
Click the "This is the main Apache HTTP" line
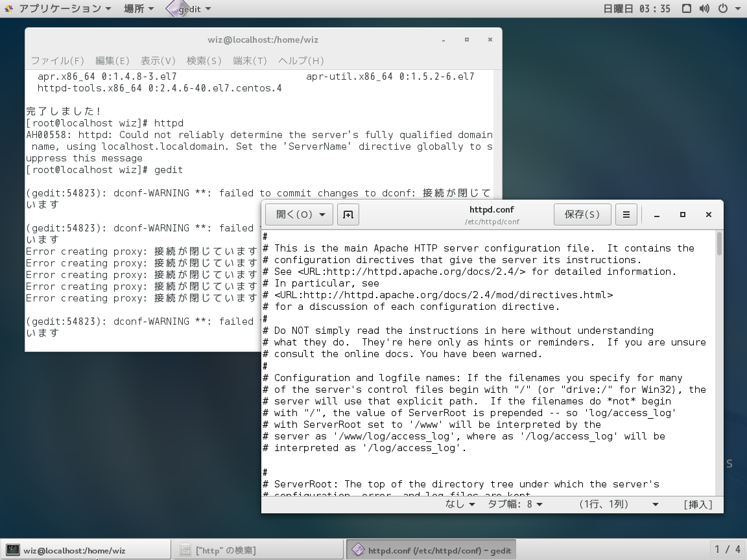(x=479, y=249)
